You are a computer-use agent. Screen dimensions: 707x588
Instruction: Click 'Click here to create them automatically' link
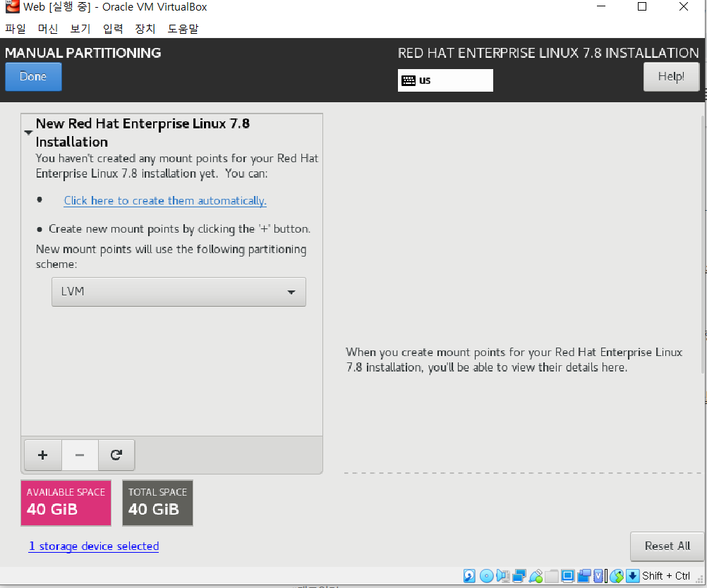pos(165,200)
